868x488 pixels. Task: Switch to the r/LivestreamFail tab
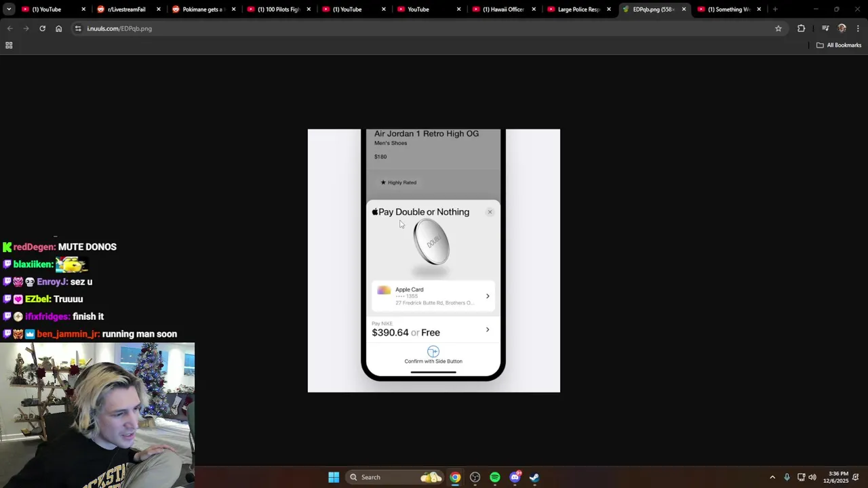(x=127, y=9)
